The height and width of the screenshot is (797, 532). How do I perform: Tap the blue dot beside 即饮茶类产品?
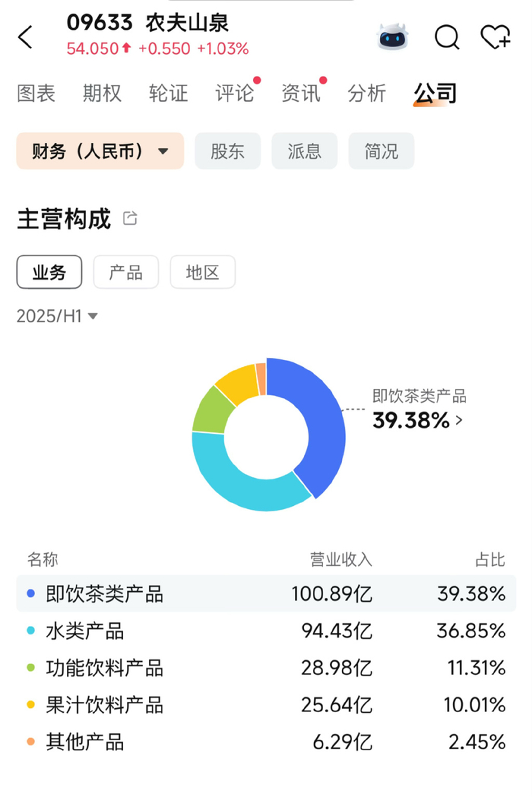coord(31,593)
